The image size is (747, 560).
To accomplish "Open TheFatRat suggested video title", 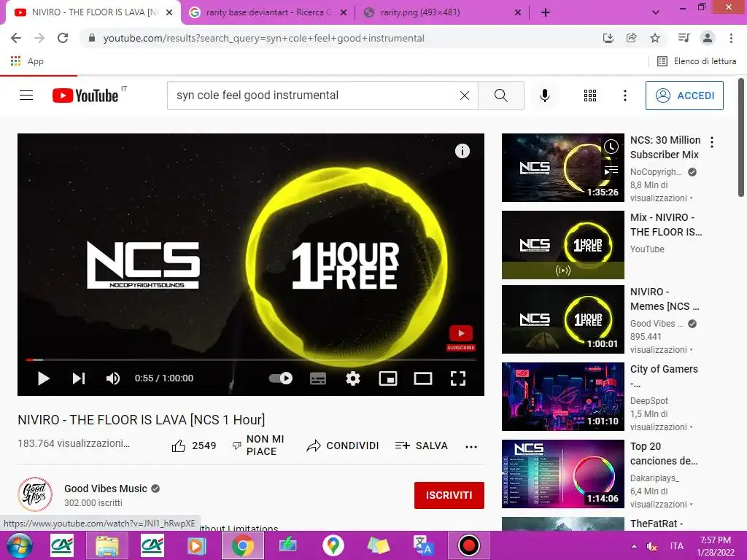I will click(x=657, y=524).
